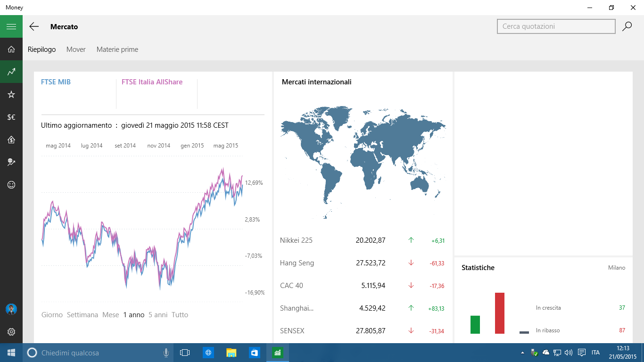
Task: Open the hamburger navigation menu
Action: pyautogui.click(x=11, y=27)
